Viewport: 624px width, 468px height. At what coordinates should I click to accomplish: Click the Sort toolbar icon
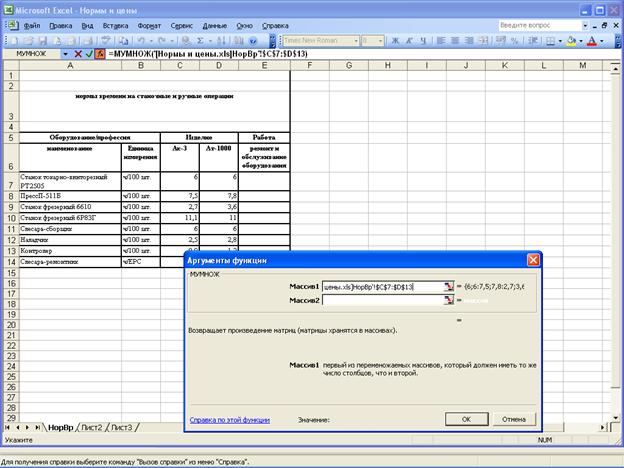(222, 41)
